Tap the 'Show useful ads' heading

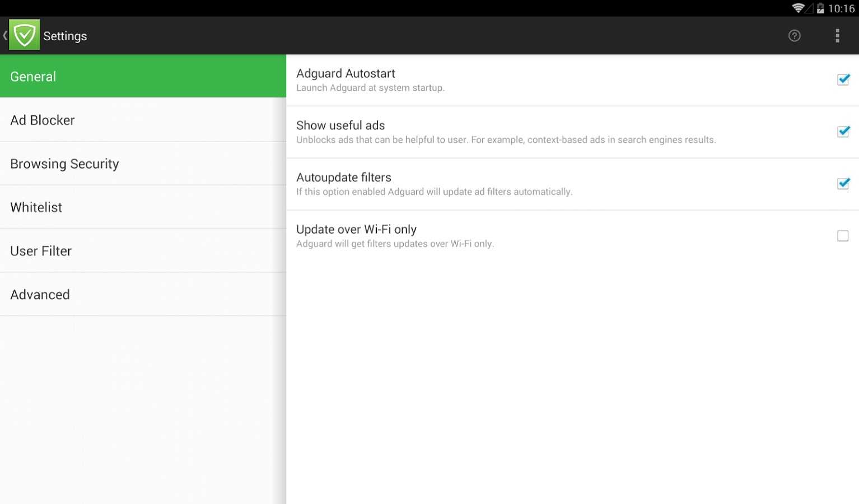(x=340, y=125)
